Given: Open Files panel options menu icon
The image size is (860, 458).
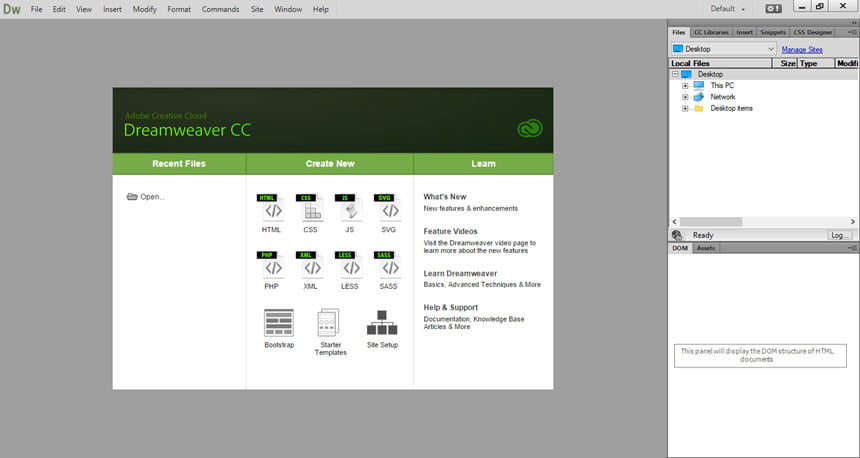Looking at the screenshot, I should [x=853, y=32].
